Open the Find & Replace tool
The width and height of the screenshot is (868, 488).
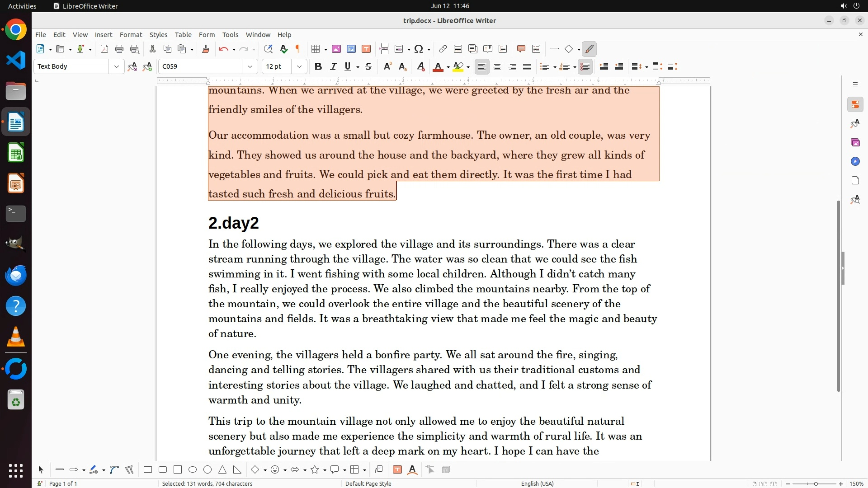click(268, 49)
